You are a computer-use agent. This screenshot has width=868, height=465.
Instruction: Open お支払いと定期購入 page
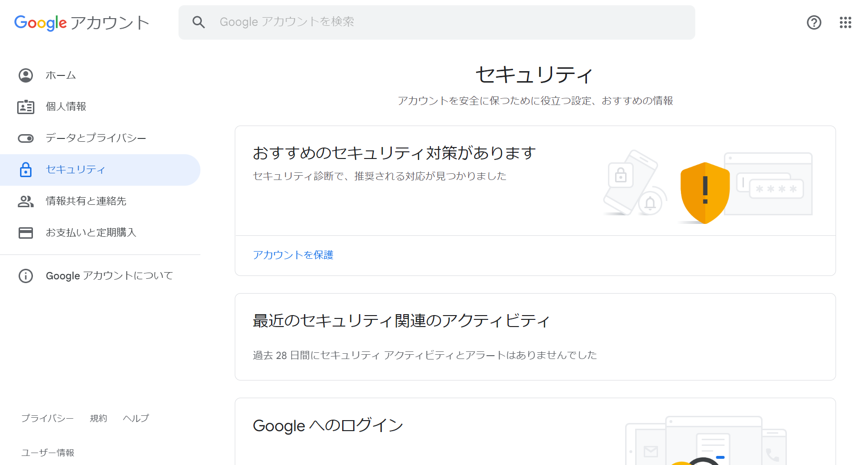point(91,232)
